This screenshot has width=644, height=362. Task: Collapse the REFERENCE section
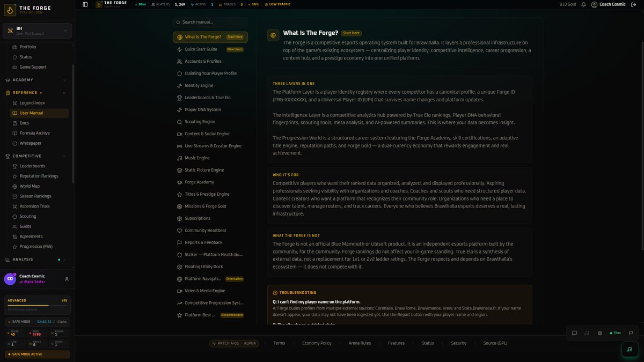tap(37, 93)
